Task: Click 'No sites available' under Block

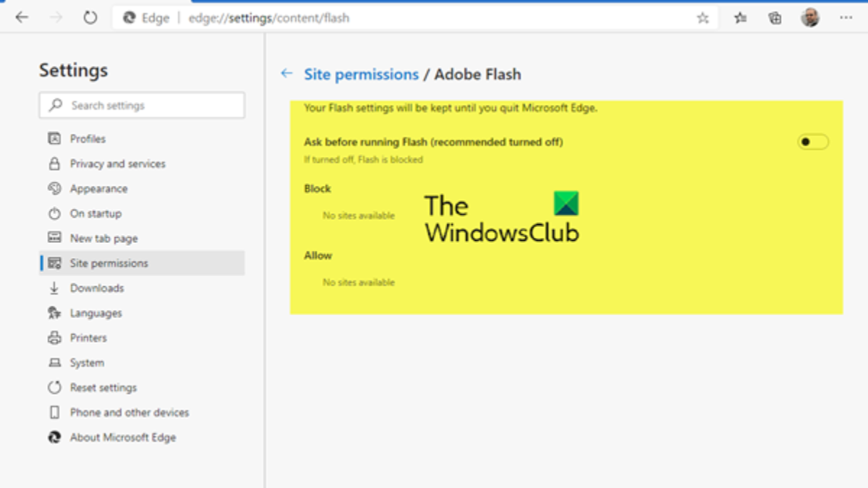Action: (359, 215)
